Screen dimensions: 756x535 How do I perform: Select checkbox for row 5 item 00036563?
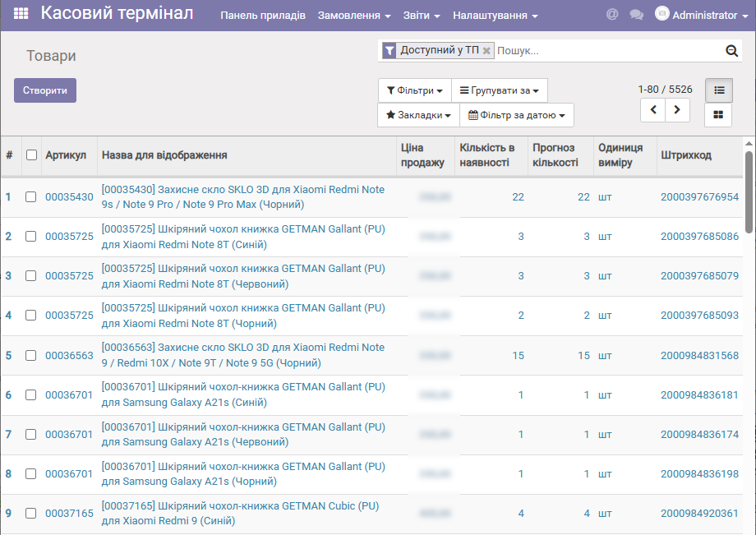[31, 356]
